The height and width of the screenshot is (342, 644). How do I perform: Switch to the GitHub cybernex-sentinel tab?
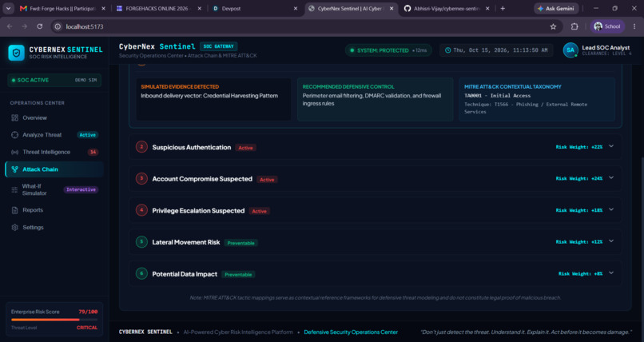(x=447, y=9)
